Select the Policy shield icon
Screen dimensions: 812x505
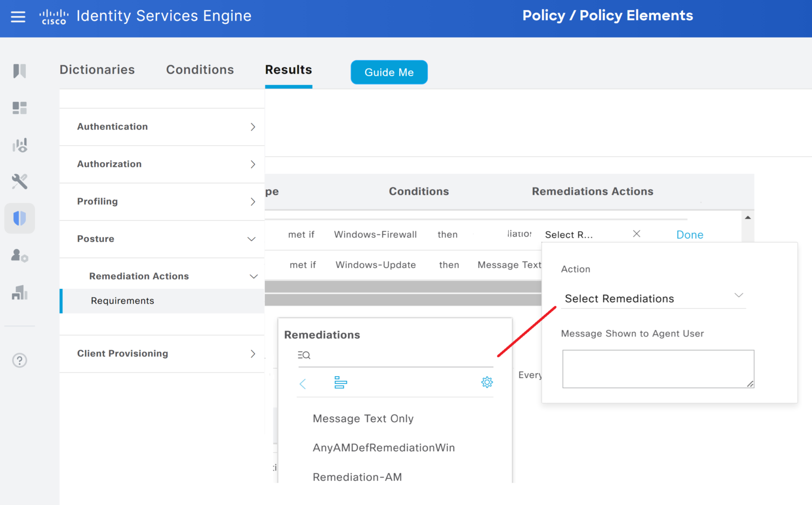tap(20, 218)
